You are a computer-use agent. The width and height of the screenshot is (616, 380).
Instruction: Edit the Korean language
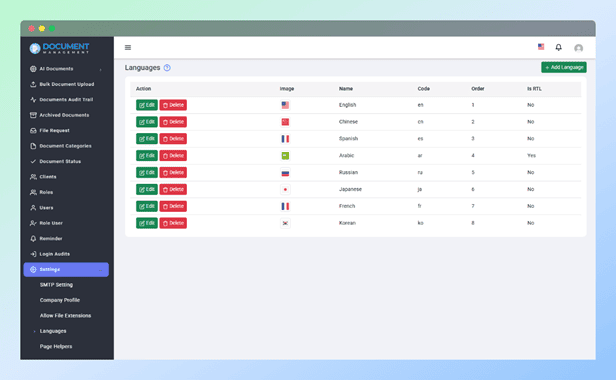click(147, 223)
